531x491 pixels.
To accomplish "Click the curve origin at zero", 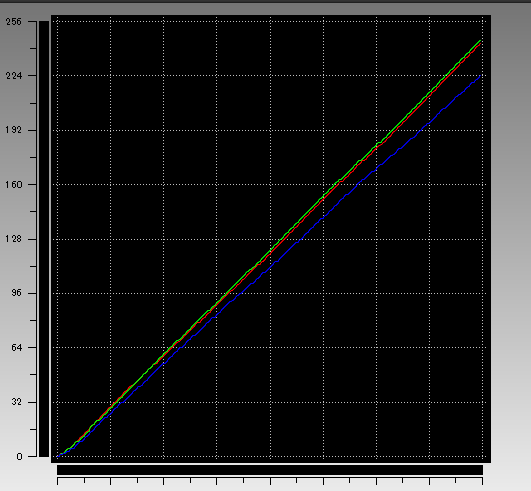I will (58, 456).
